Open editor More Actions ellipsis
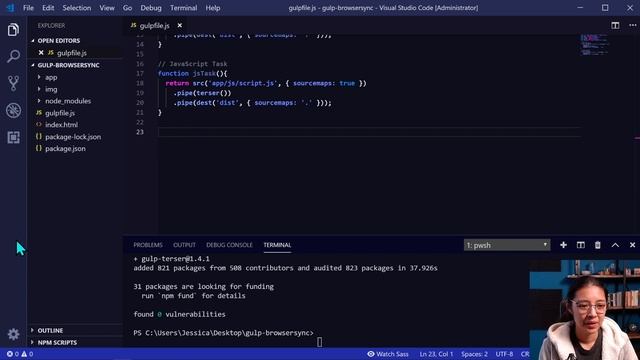This screenshot has height=360, width=640. [x=632, y=25]
